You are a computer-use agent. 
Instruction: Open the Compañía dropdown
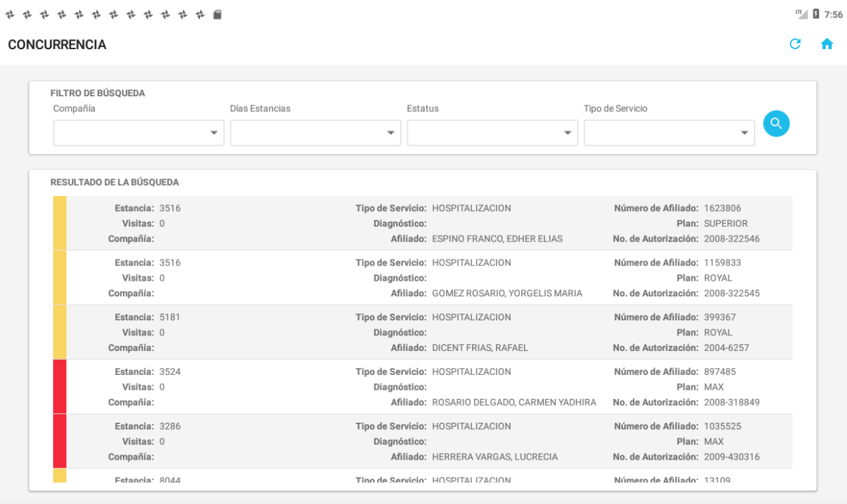(139, 133)
